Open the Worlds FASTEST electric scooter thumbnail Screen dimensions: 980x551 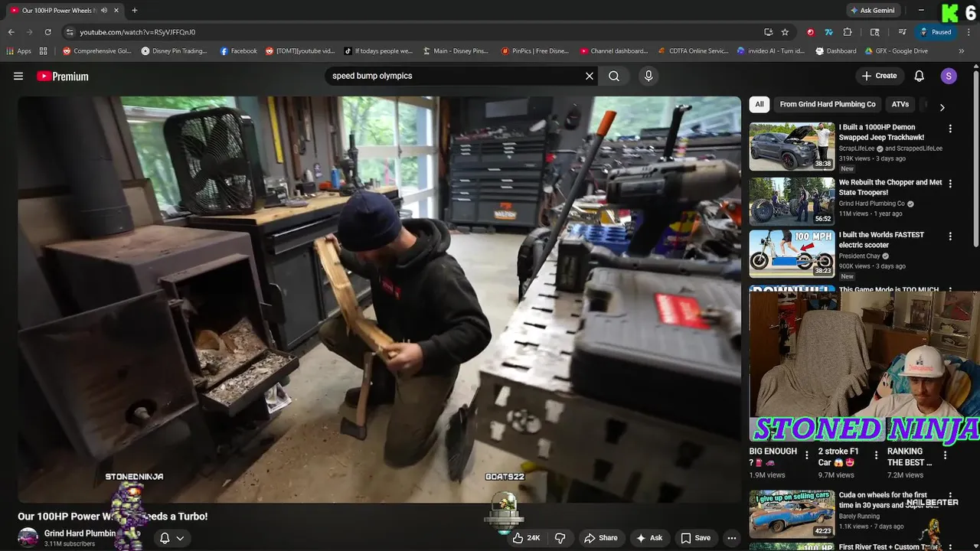[x=792, y=254]
